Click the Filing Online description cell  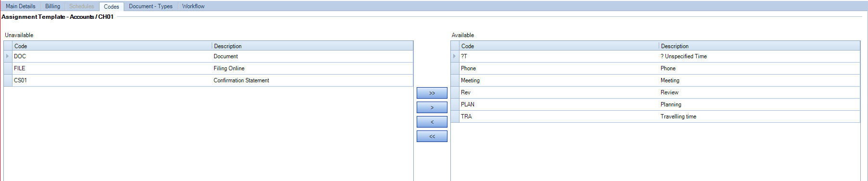pyautogui.click(x=313, y=68)
